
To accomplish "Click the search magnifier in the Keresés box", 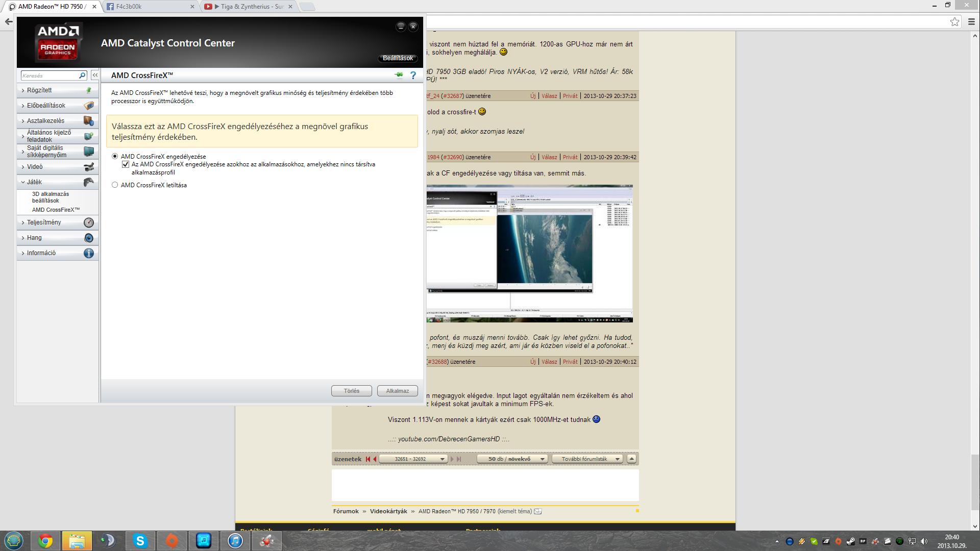I will (x=82, y=76).
